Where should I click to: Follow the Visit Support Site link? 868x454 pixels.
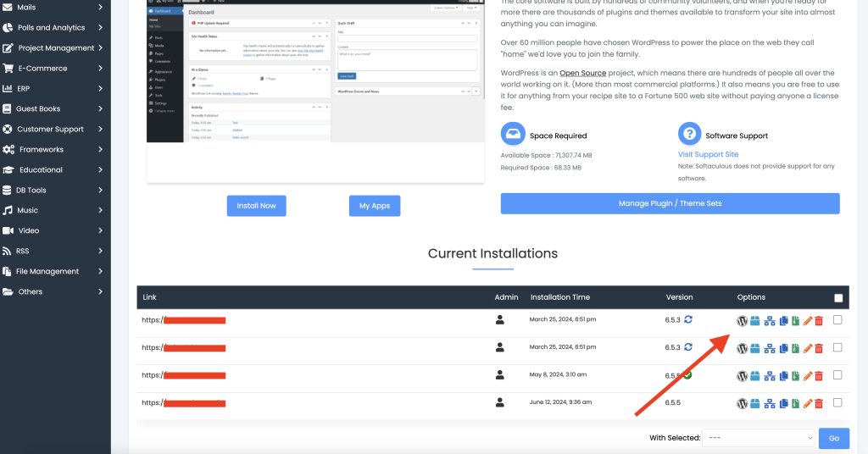[x=708, y=154]
